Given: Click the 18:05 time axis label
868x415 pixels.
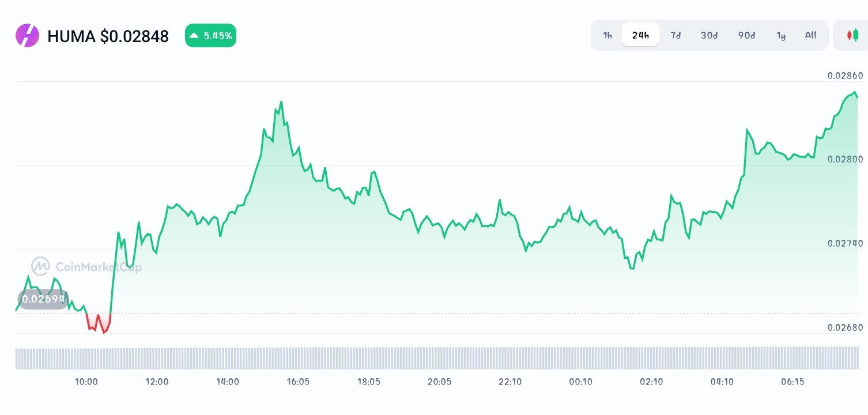Looking at the screenshot, I should pyautogui.click(x=369, y=382).
